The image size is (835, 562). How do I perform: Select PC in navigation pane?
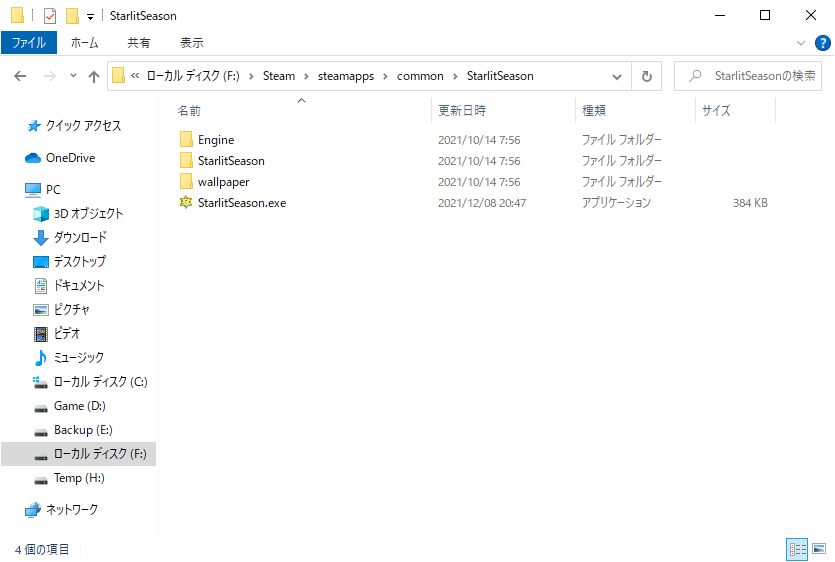pyautogui.click(x=43, y=190)
